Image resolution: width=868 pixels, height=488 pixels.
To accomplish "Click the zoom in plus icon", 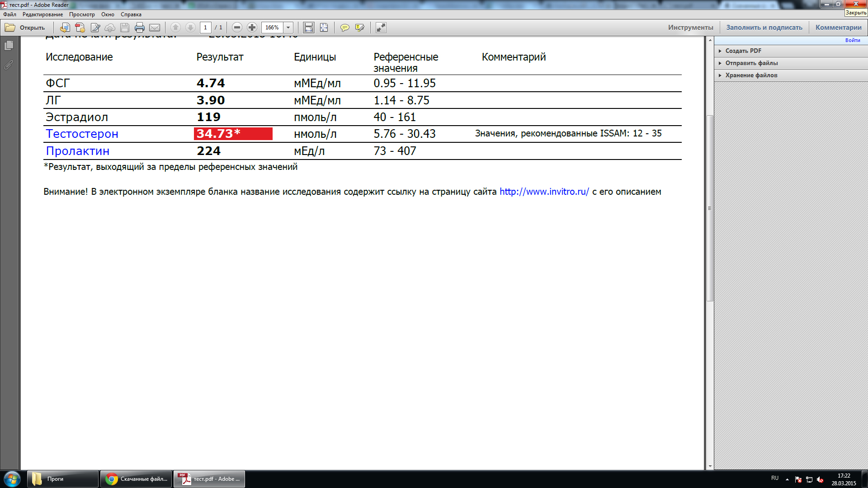I will coord(252,28).
